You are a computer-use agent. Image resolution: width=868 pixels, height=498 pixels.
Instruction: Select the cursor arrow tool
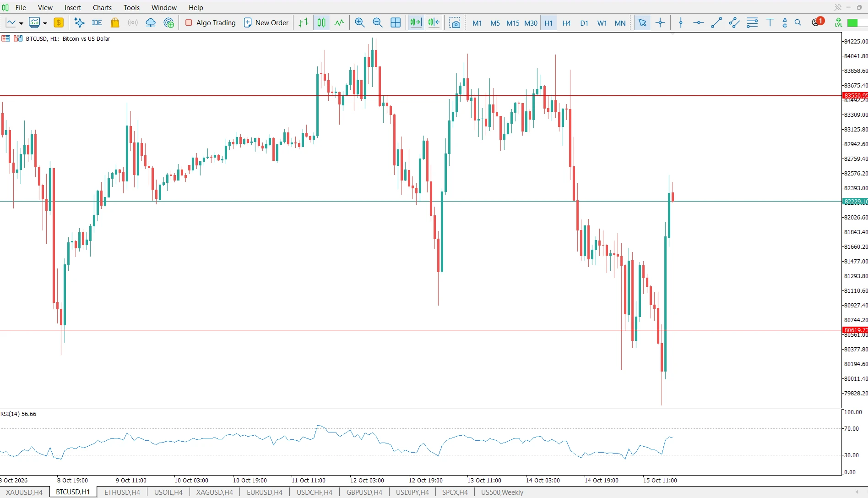(x=642, y=22)
